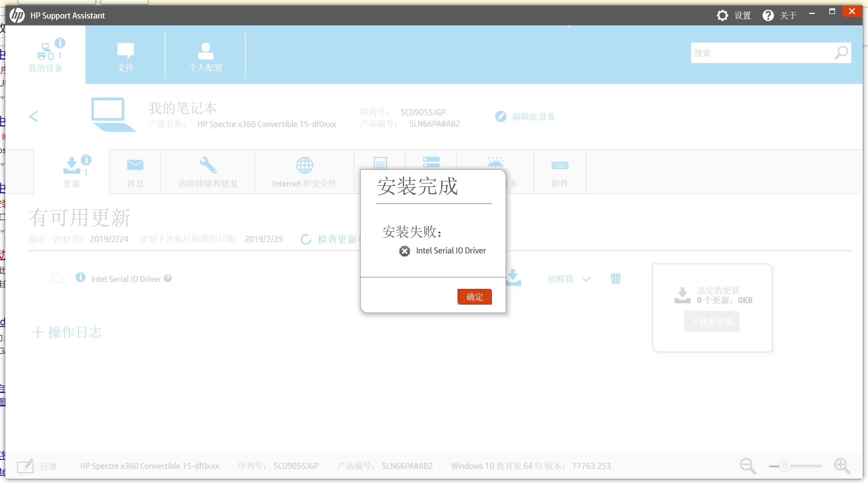
Task: Click product number 5LN66PA#AB2 in header
Action: (434, 124)
